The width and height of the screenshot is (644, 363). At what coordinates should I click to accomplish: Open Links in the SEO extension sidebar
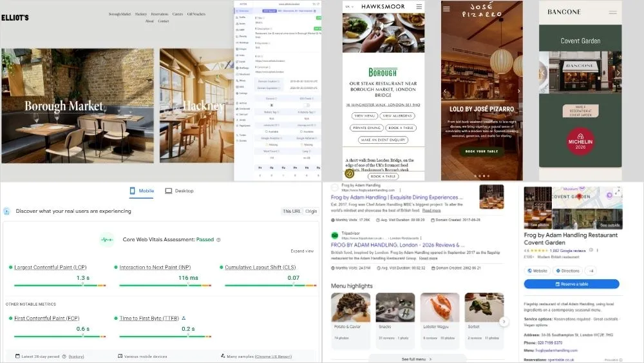pos(241,55)
